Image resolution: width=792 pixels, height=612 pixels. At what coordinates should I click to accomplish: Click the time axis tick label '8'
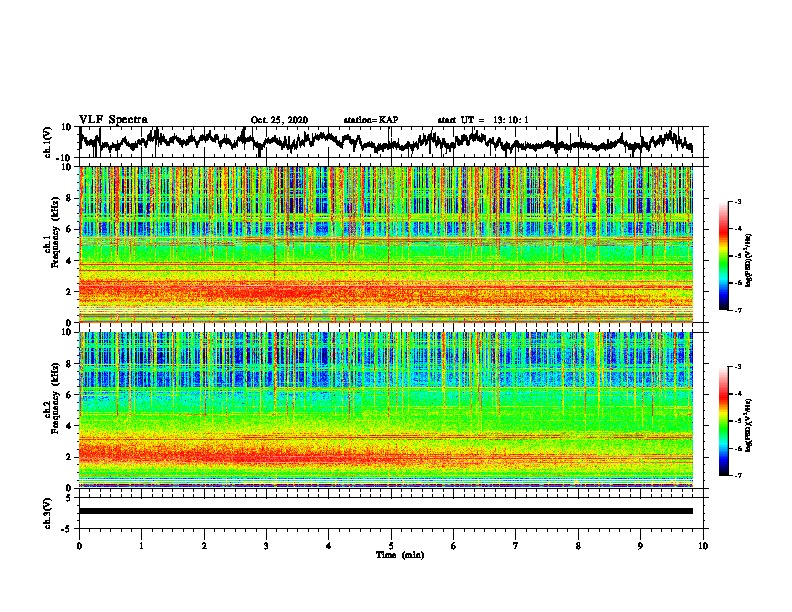point(578,546)
